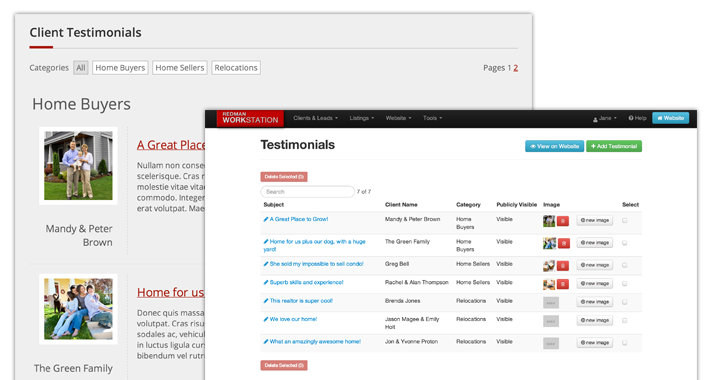Click View on Website button
Image resolution: width=712 pixels, height=380 pixels.
(554, 146)
